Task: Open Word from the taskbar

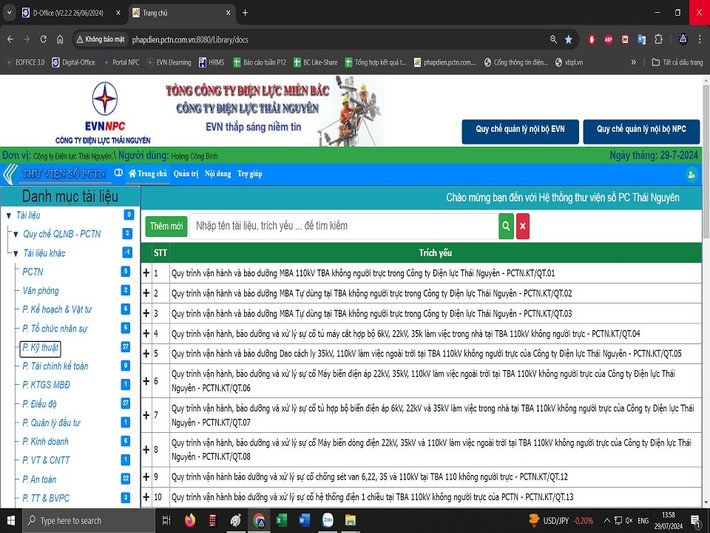Action: (x=305, y=521)
